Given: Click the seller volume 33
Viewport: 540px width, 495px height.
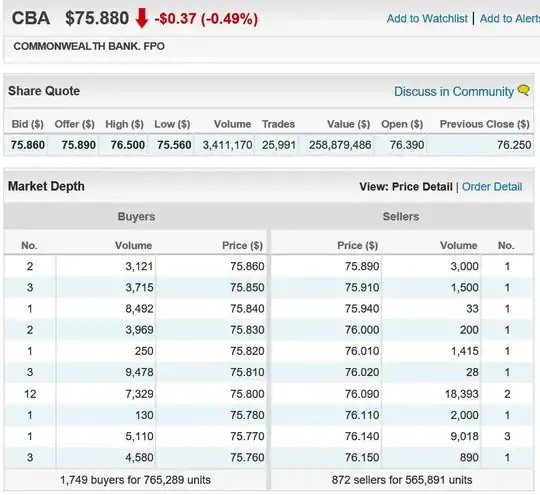Looking at the screenshot, I should pos(472,309).
